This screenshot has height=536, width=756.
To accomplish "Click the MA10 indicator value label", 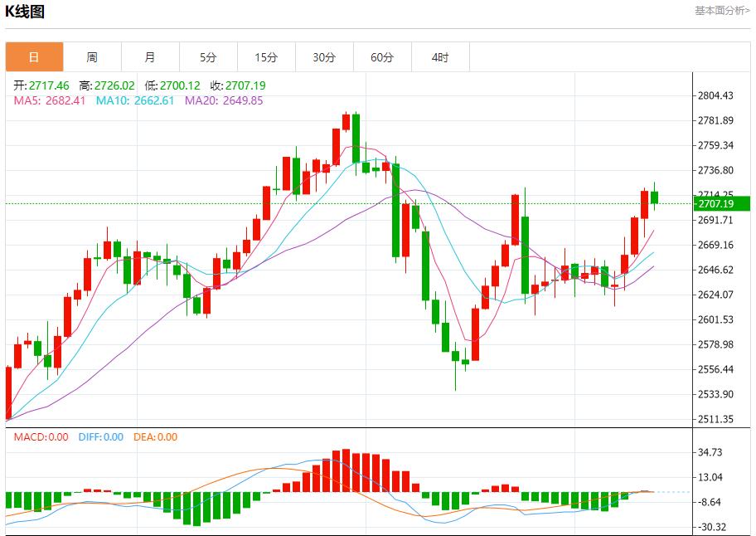I will click(x=135, y=100).
